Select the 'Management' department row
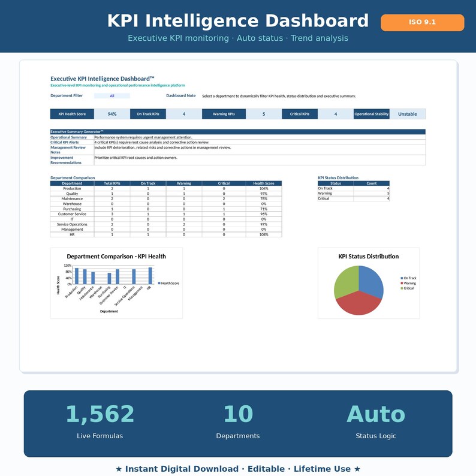The height and width of the screenshot is (476, 476). point(165,230)
